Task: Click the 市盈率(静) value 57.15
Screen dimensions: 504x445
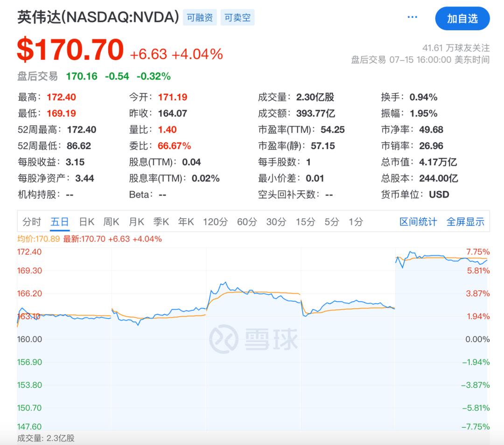Action: click(323, 146)
